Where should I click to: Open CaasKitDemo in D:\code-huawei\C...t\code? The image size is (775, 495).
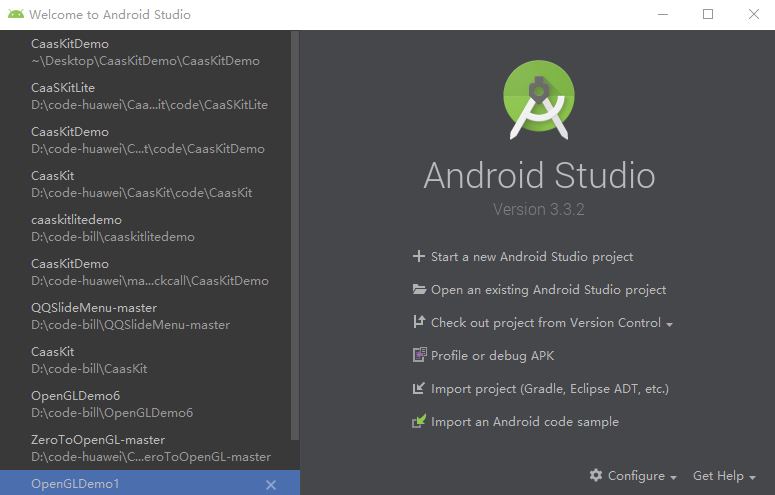click(x=145, y=140)
